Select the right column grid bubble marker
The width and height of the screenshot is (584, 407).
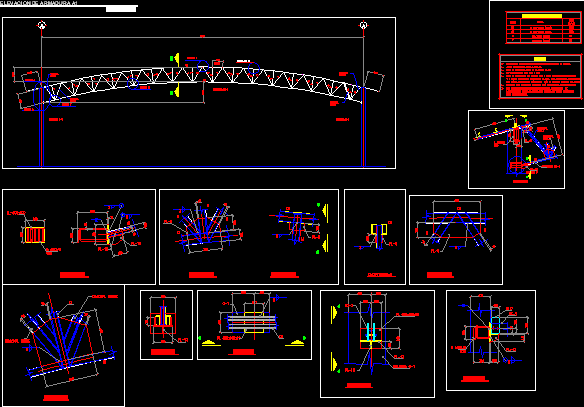[364, 25]
